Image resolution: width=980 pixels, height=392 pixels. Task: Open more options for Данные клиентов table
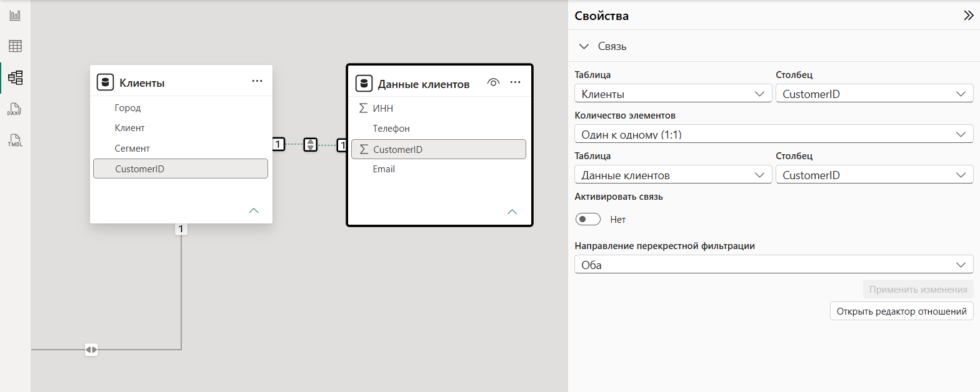[516, 82]
